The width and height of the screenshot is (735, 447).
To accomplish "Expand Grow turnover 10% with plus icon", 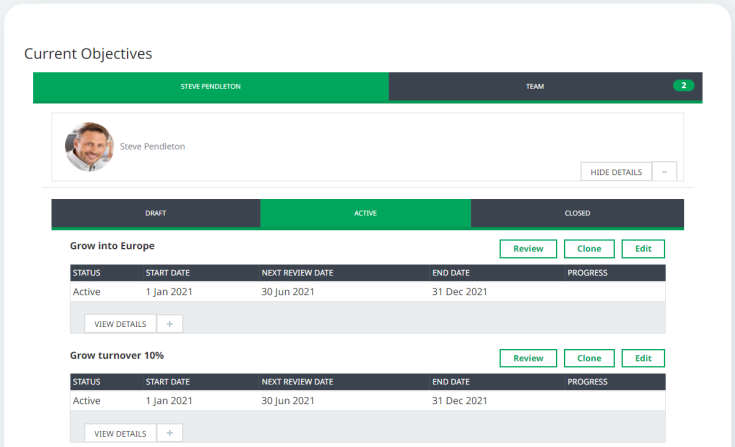I will pos(169,433).
